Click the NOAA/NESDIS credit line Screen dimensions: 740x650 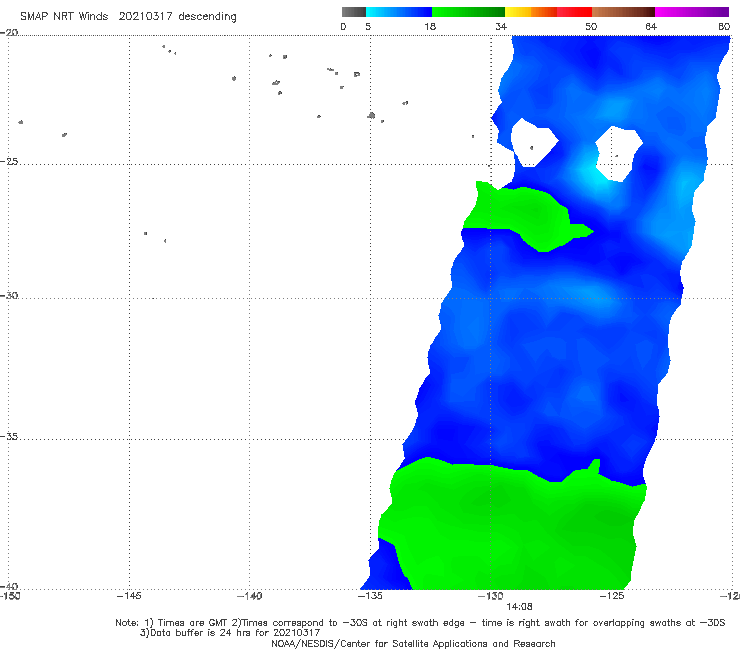point(413,643)
